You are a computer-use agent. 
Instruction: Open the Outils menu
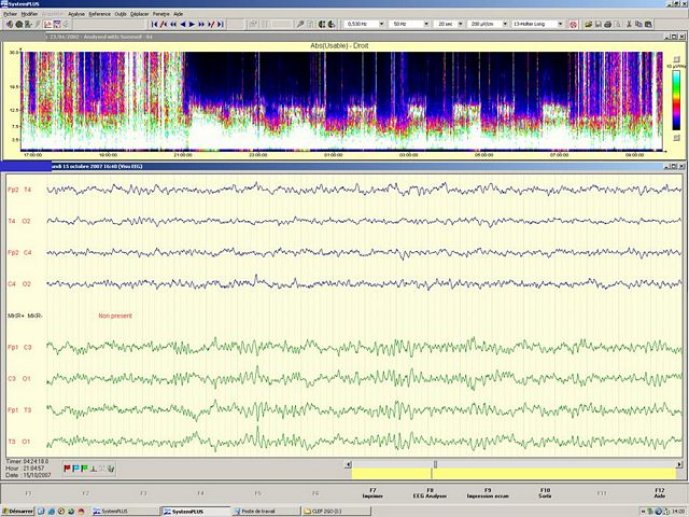pyautogui.click(x=120, y=14)
